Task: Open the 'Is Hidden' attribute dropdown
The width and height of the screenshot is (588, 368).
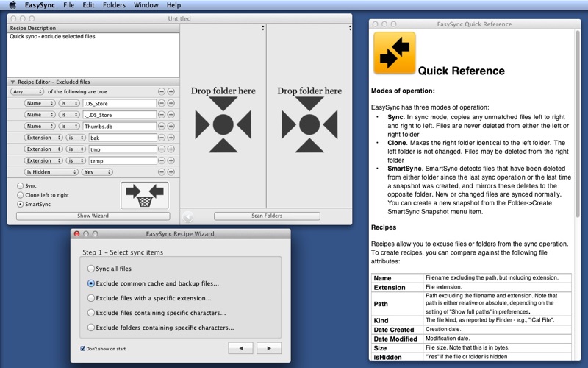Action: tap(51, 172)
